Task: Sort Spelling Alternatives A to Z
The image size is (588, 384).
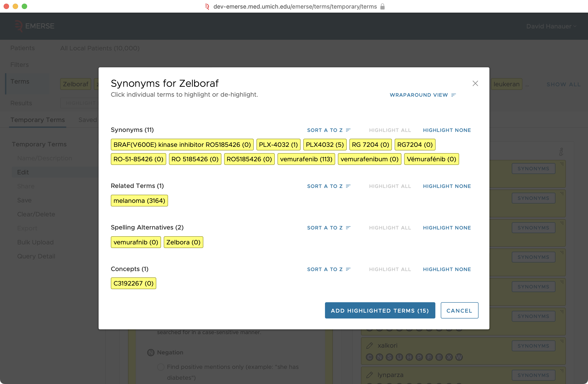Action: point(329,227)
